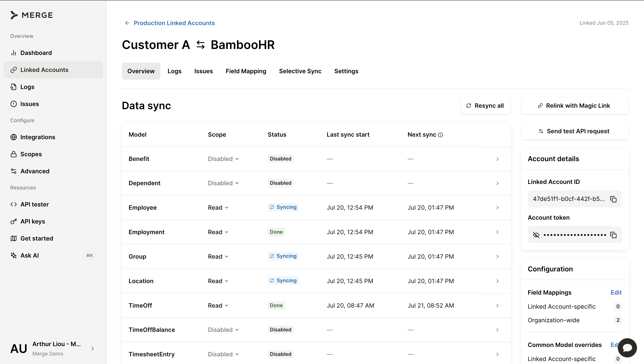
Task: Open Scopes from the Configure section
Action: 31,154
